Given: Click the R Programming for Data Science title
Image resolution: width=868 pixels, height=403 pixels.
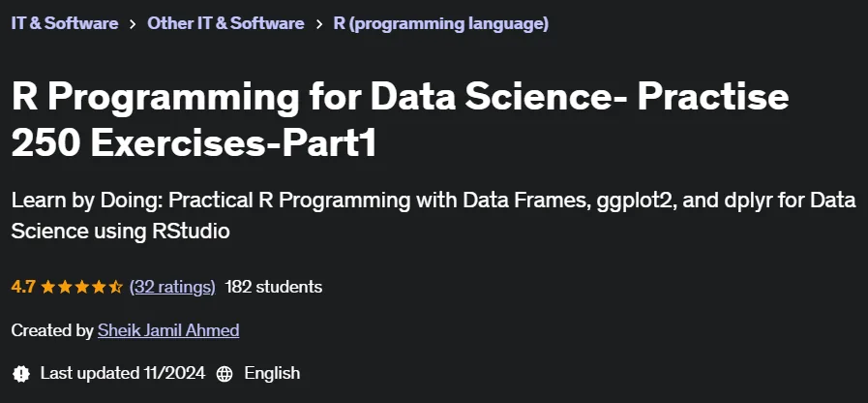Looking at the screenshot, I should tap(400, 120).
